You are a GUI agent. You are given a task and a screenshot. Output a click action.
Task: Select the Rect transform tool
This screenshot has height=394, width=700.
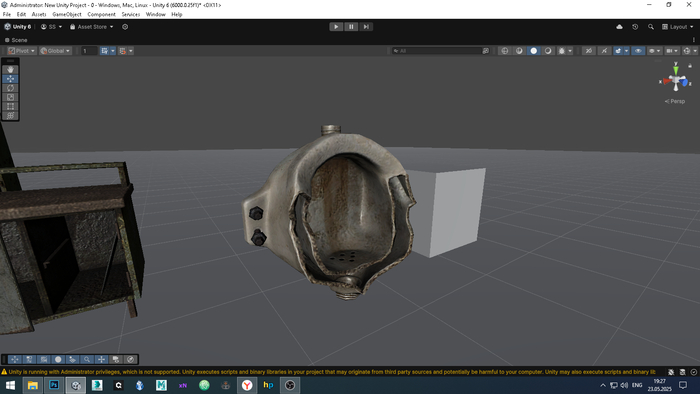click(x=10, y=107)
